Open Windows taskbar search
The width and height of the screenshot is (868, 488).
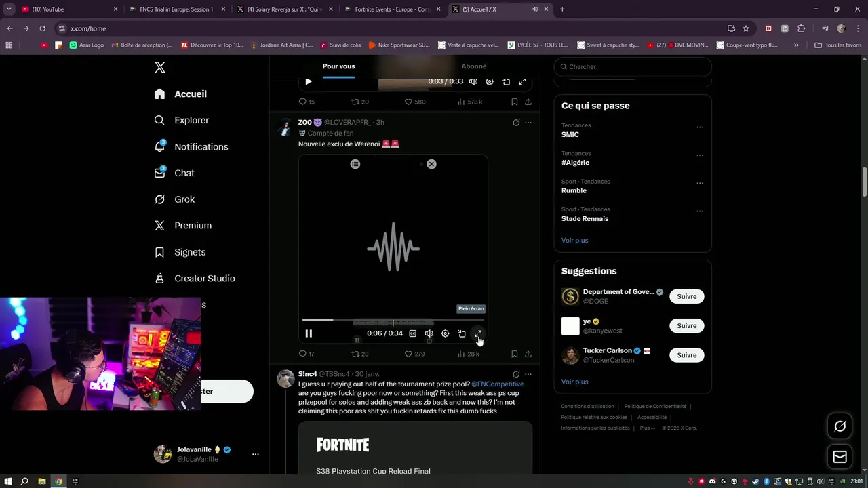tap(24, 481)
